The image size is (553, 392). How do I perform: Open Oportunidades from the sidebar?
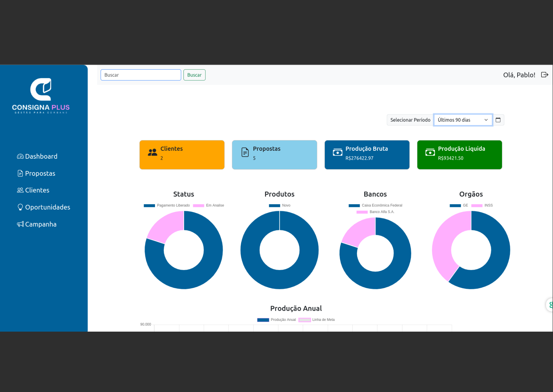44,207
